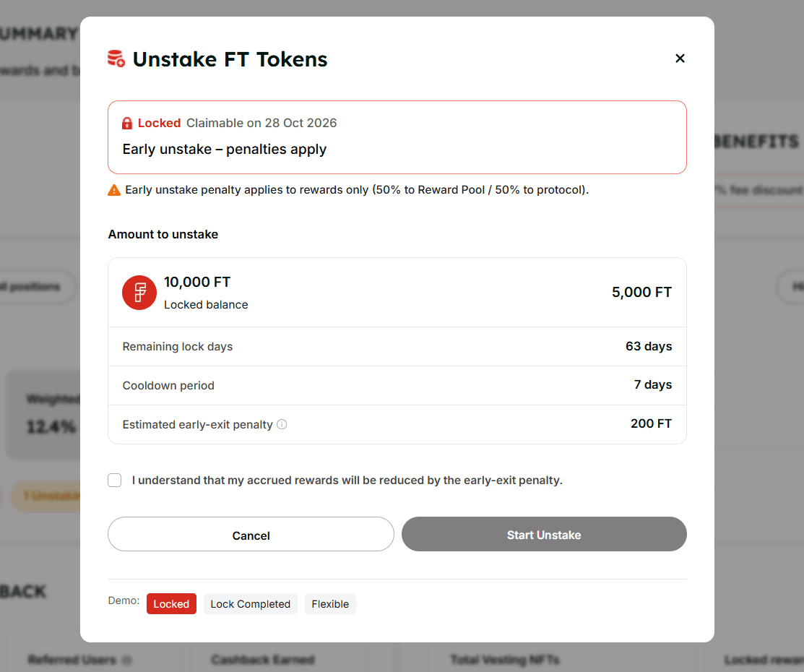Dismiss the Unstake FT Tokens dialog with the X
The image size is (804, 672).
point(680,58)
